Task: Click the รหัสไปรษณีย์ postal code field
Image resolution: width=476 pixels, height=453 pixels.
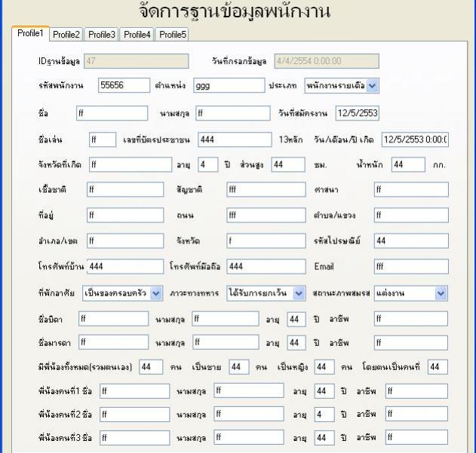Action: (411, 241)
